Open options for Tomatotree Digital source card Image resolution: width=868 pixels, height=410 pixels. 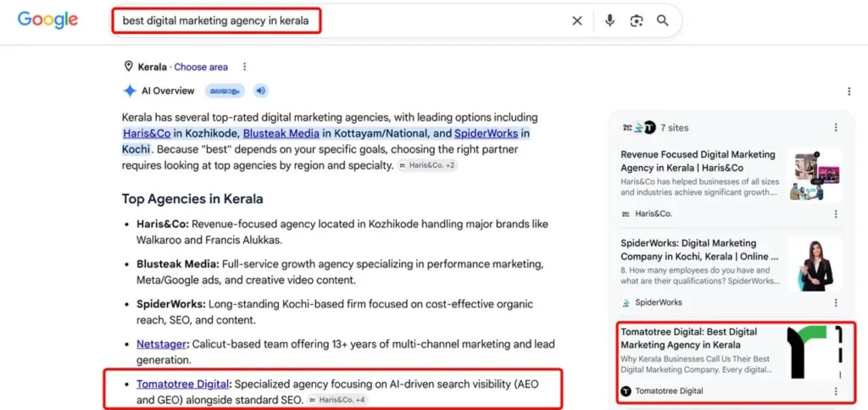click(836, 391)
